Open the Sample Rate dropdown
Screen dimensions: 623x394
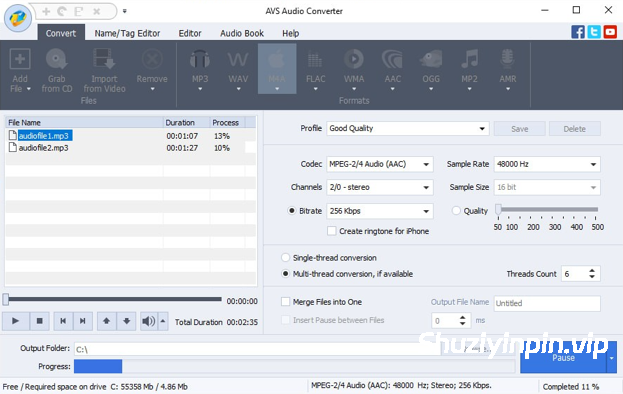[x=547, y=164]
